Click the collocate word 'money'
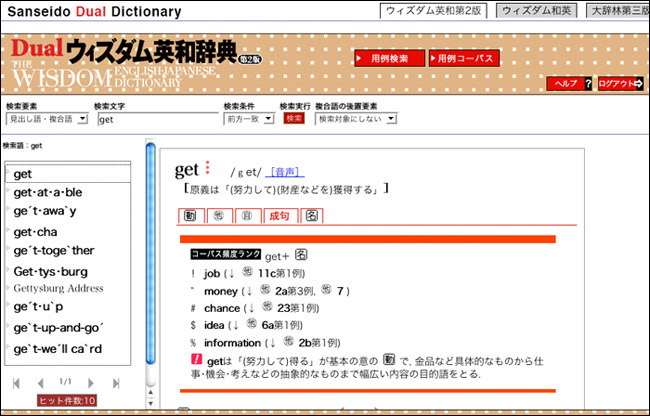The image size is (650, 416). (x=221, y=291)
